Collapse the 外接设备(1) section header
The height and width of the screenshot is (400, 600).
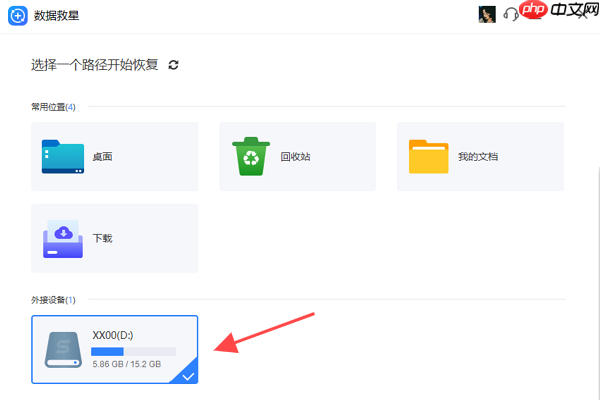[53, 300]
